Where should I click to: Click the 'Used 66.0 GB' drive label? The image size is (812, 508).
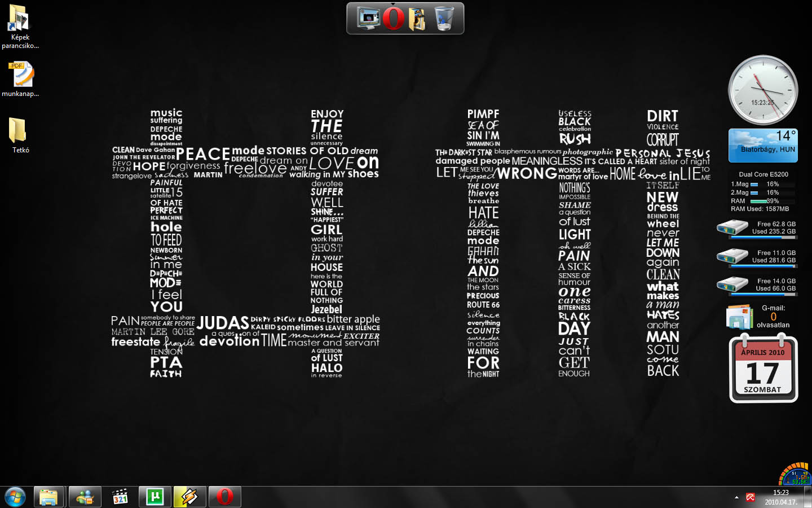point(775,288)
